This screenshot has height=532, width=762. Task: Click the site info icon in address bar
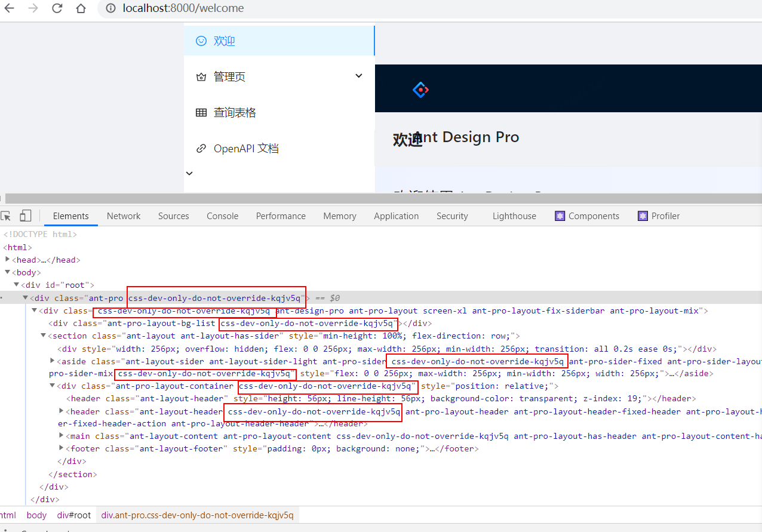pyautogui.click(x=110, y=8)
